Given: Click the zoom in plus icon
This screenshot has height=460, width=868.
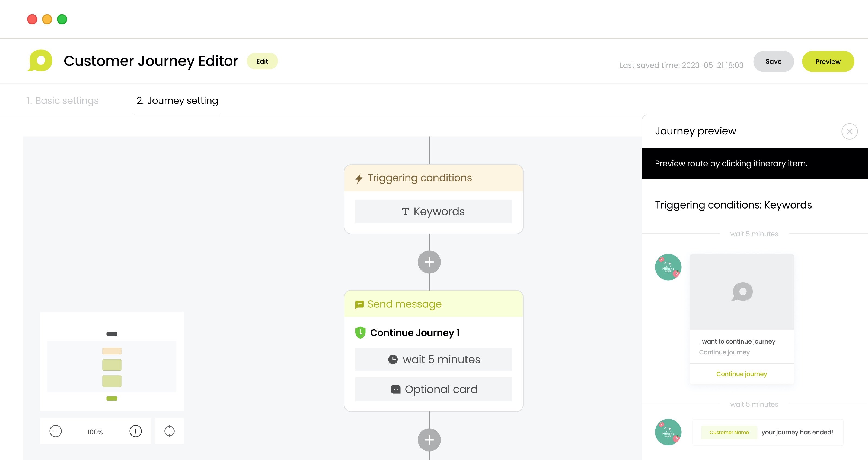Looking at the screenshot, I should point(135,431).
